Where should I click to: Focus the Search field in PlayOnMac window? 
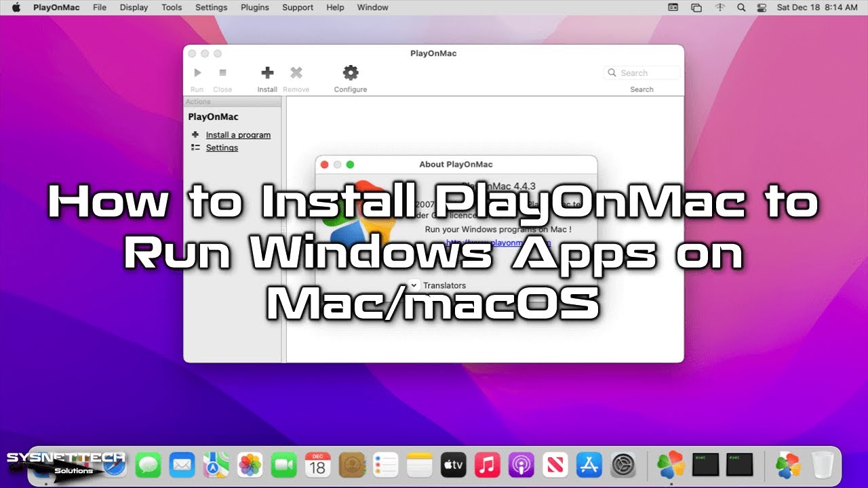tap(642, 73)
